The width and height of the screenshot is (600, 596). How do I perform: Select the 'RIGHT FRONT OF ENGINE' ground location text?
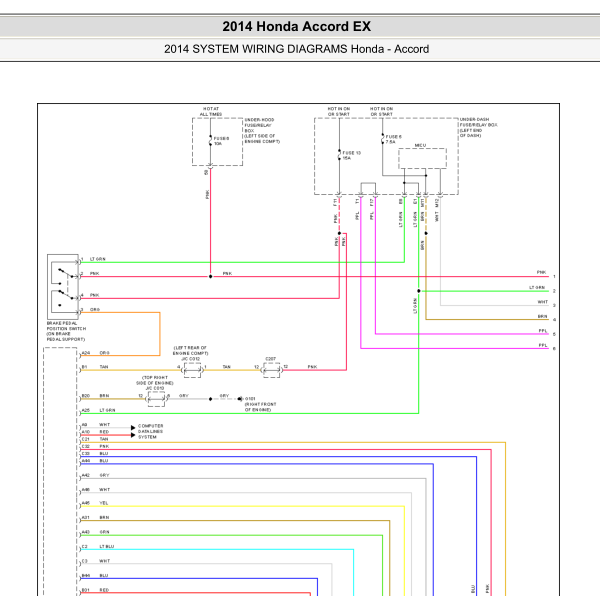(x=260, y=407)
